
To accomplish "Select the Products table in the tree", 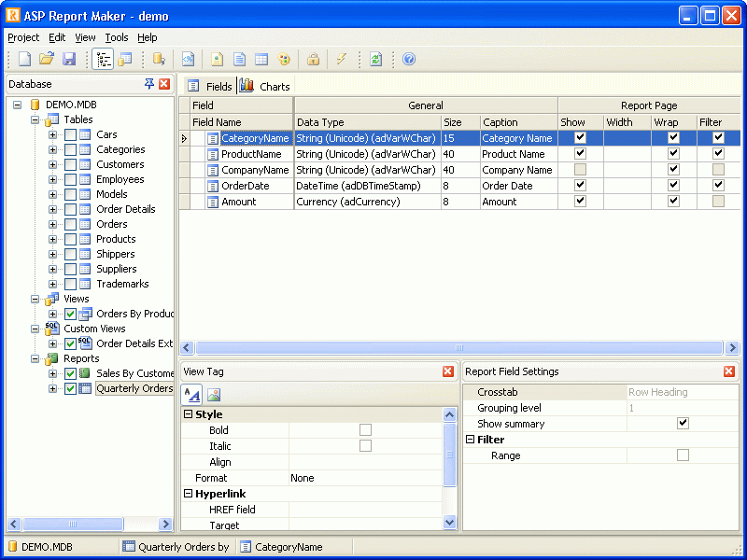I will (116, 239).
